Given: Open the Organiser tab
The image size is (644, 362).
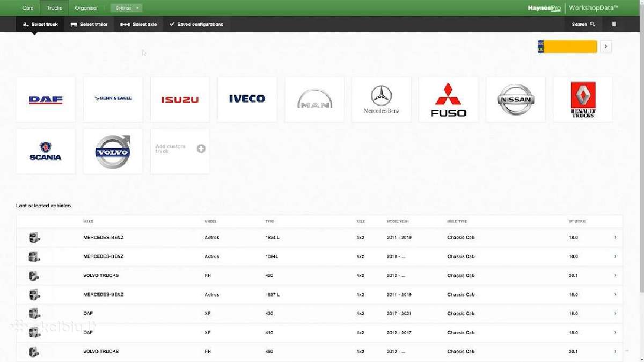Looking at the screenshot, I should tap(86, 8).
